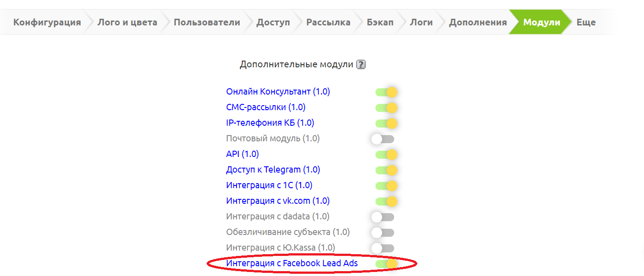This screenshot has height=276, width=644.
Task: Click the Интеграция с Facebook Lead Ads link
Action: coord(292,264)
